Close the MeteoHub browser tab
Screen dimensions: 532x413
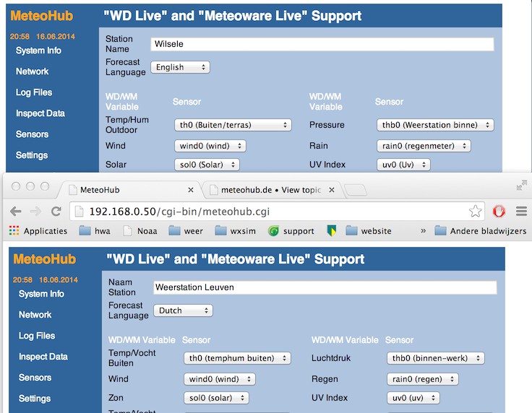click(191, 190)
